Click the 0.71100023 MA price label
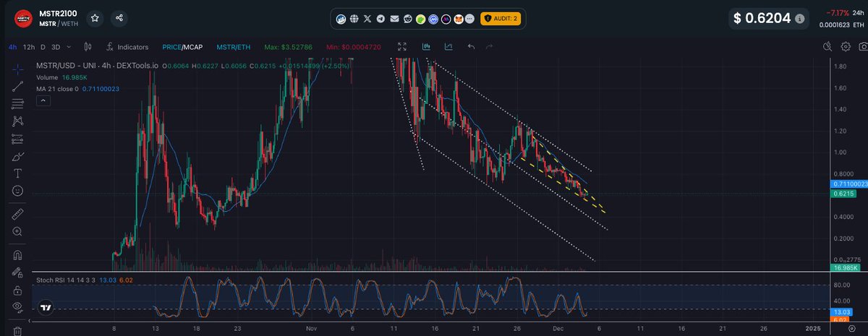 [849, 184]
